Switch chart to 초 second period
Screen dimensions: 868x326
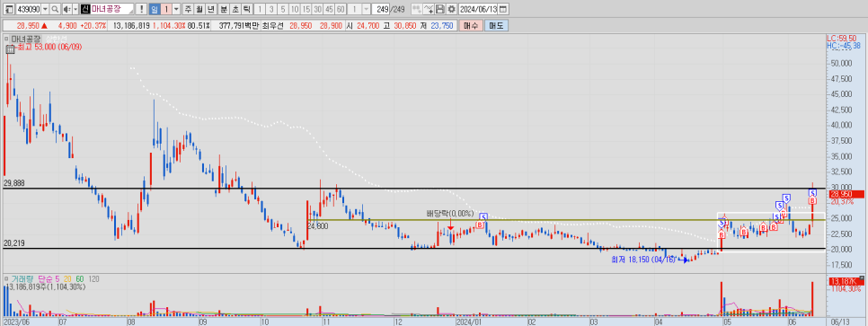click(x=235, y=9)
